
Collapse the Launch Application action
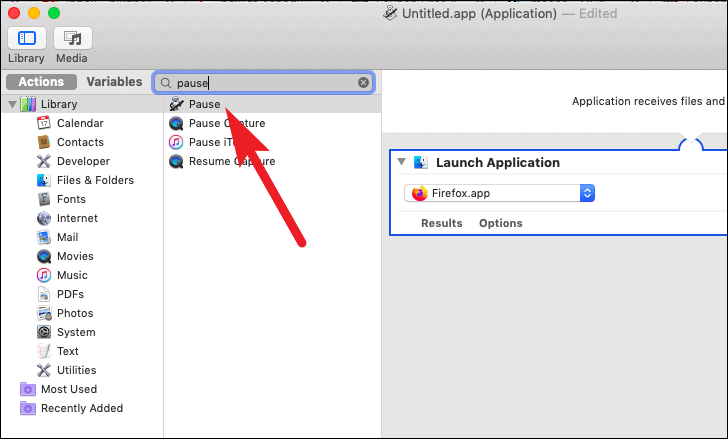tap(402, 162)
